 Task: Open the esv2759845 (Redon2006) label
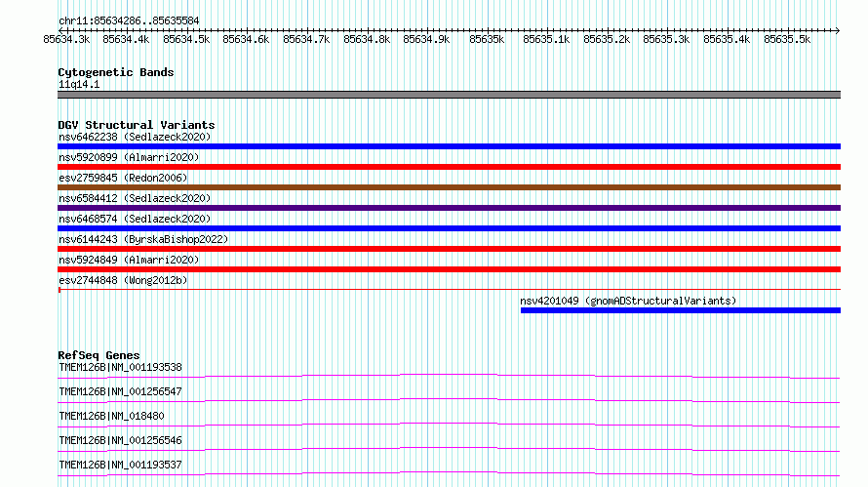(x=123, y=178)
